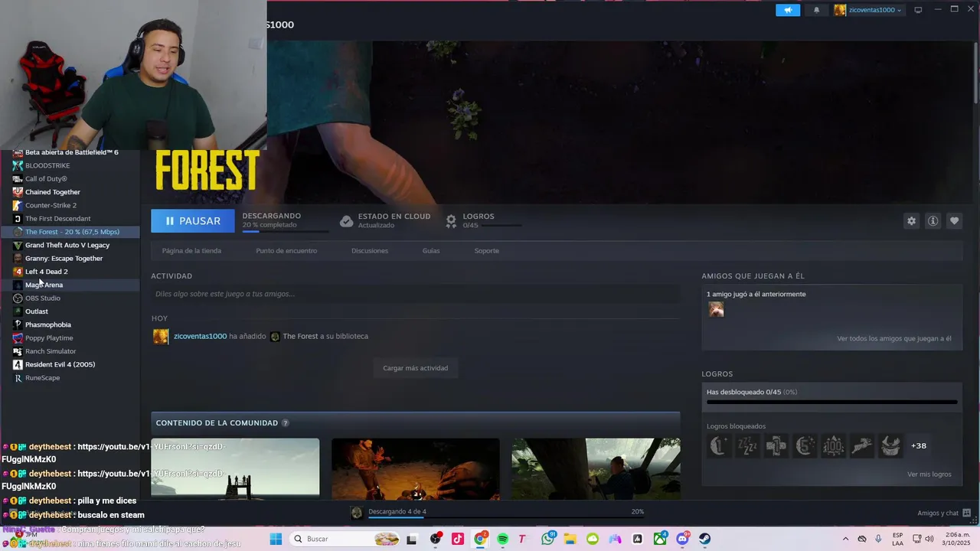Click Ver mis logros link

[x=929, y=474]
